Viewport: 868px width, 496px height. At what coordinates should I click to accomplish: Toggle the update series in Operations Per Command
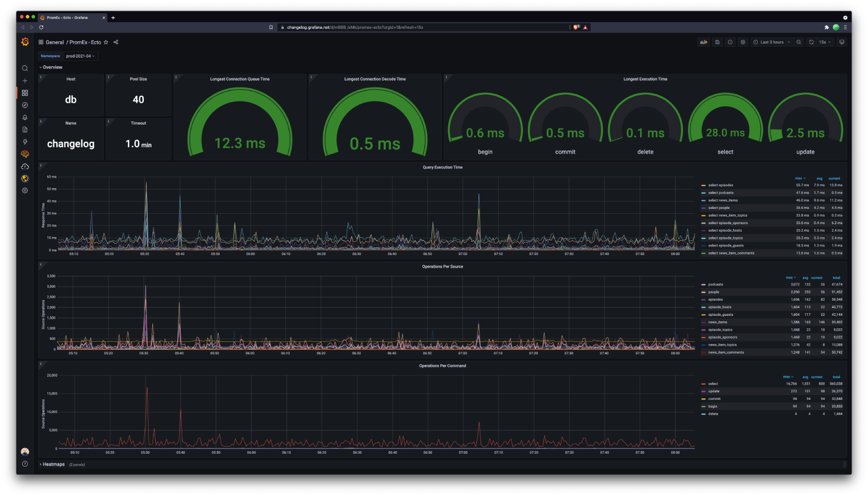tap(713, 391)
